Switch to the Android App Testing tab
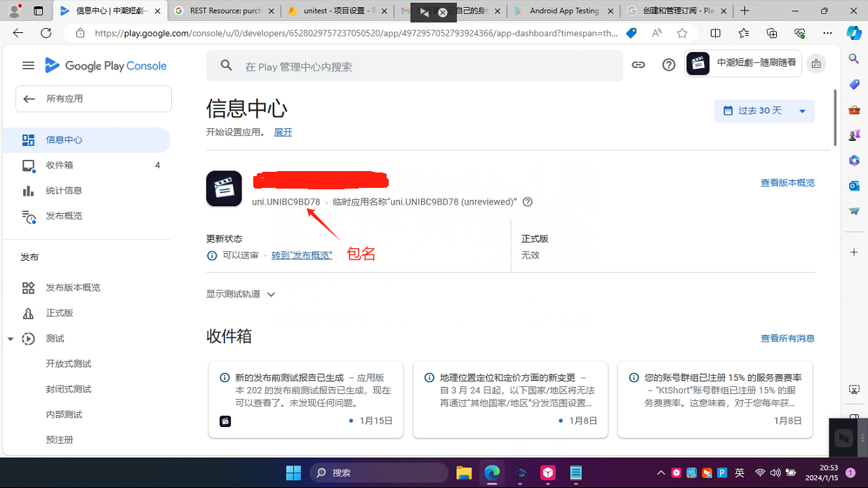The image size is (868, 488). click(565, 11)
